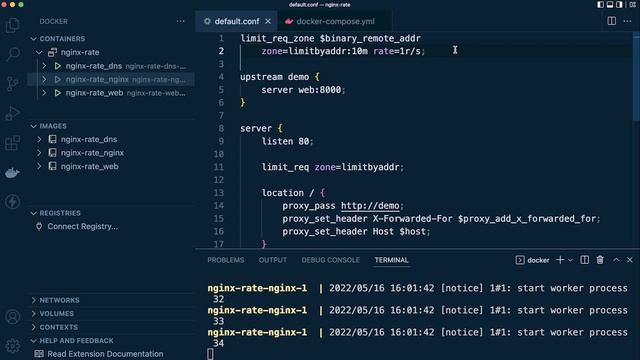This screenshot has width=640, height=360.
Task: Open Source Control view in activity bar
Action: (x=13, y=84)
